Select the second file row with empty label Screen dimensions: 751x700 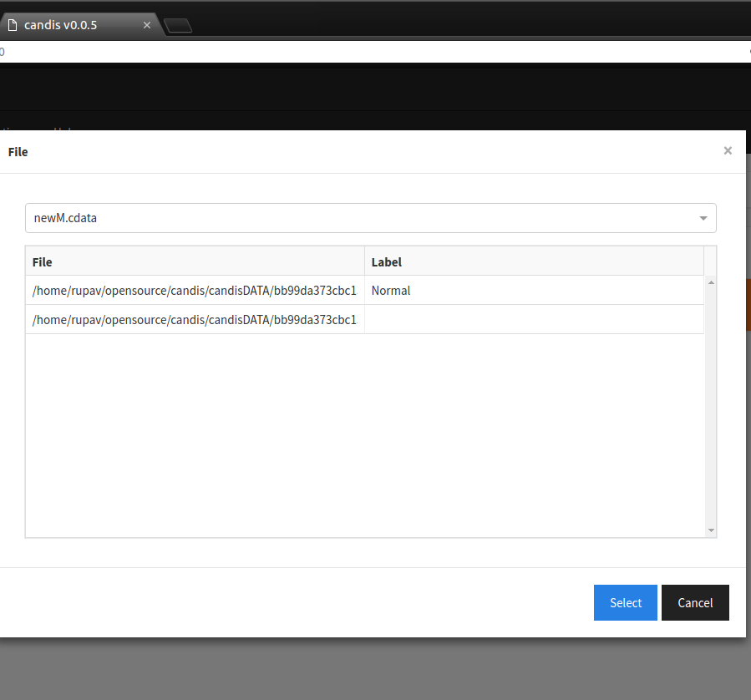tap(364, 319)
